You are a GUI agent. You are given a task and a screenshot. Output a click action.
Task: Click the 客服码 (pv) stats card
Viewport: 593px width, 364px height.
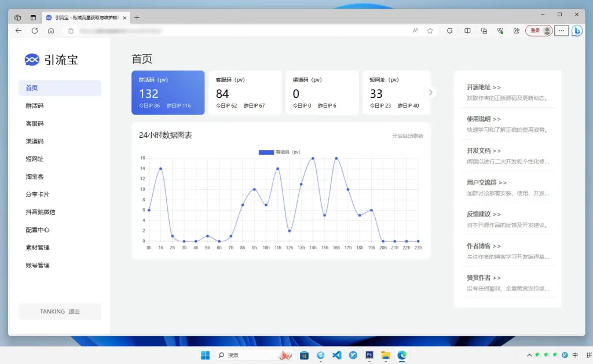[245, 93]
